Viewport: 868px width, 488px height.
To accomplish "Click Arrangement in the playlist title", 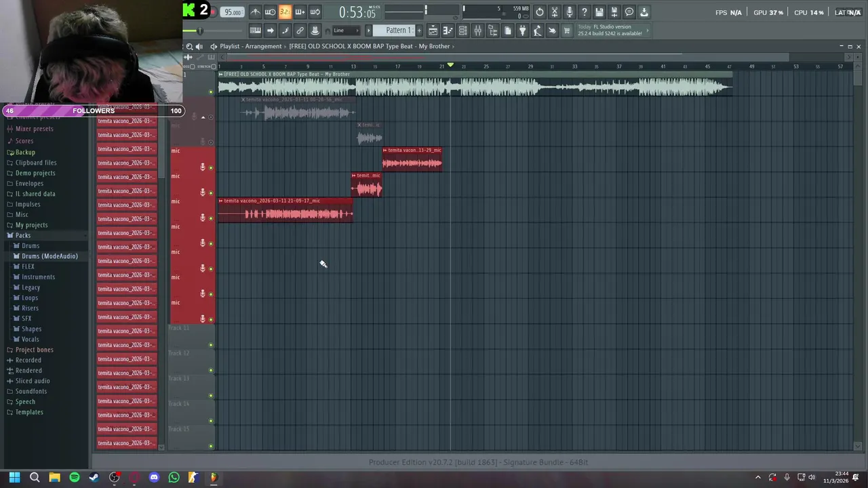I will tap(264, 46).
